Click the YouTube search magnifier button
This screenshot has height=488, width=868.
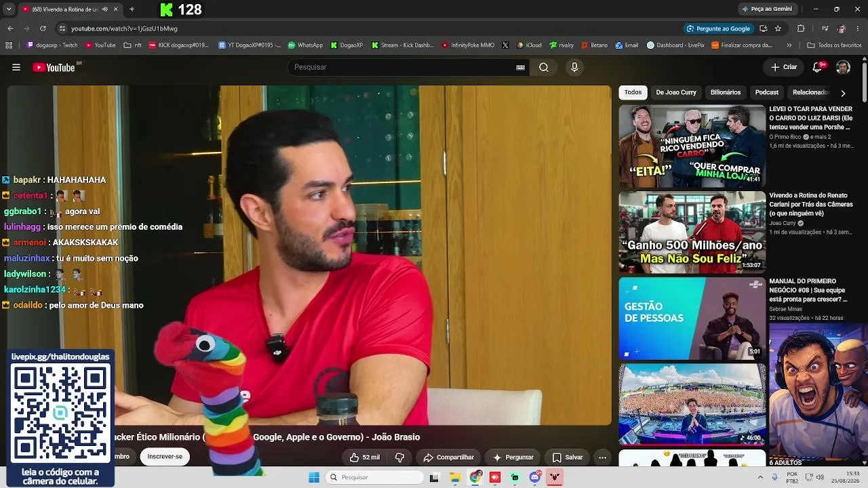pyautogui.click(x=544, y=67)
